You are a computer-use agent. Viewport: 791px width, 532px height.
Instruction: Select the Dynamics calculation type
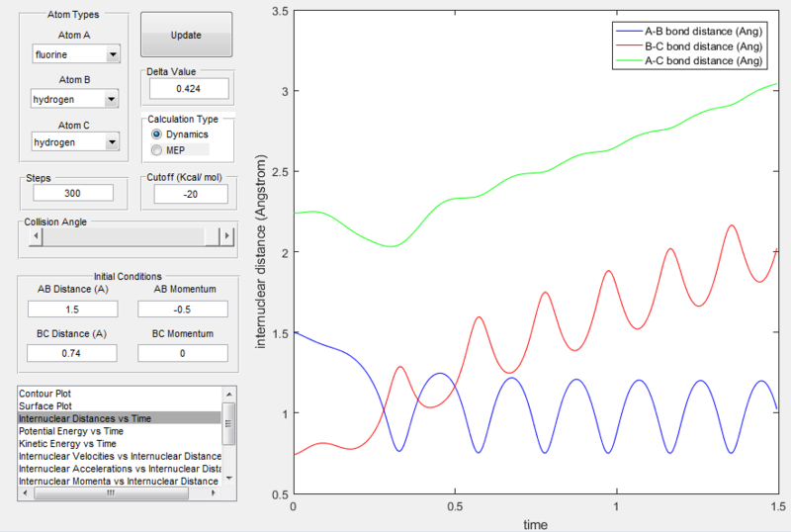180,134
